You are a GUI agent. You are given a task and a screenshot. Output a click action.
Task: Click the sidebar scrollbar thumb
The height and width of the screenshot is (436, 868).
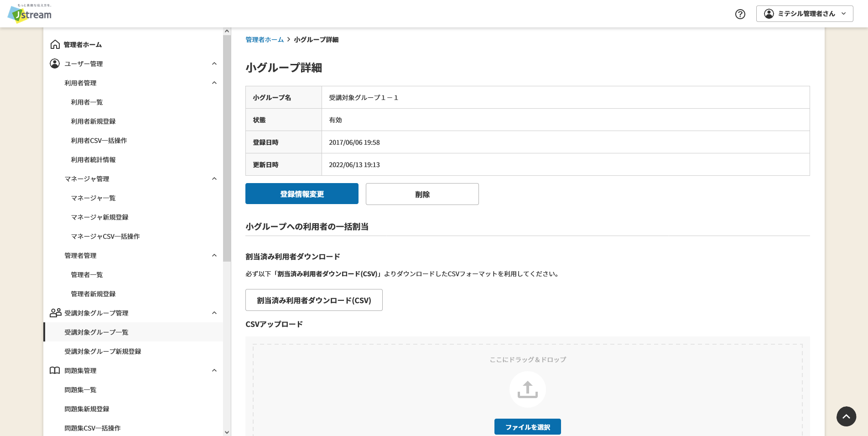point(227,148)
